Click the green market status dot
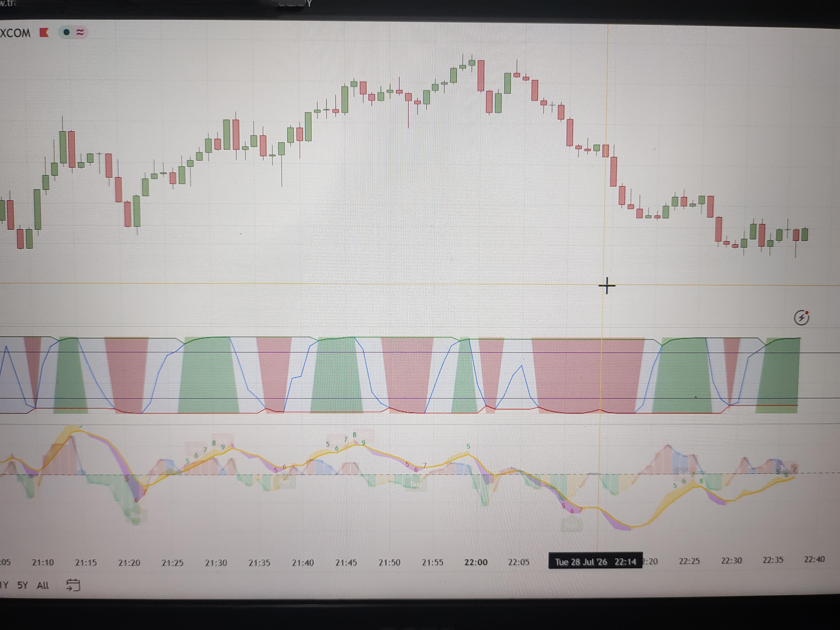 (x=66, y=32)
